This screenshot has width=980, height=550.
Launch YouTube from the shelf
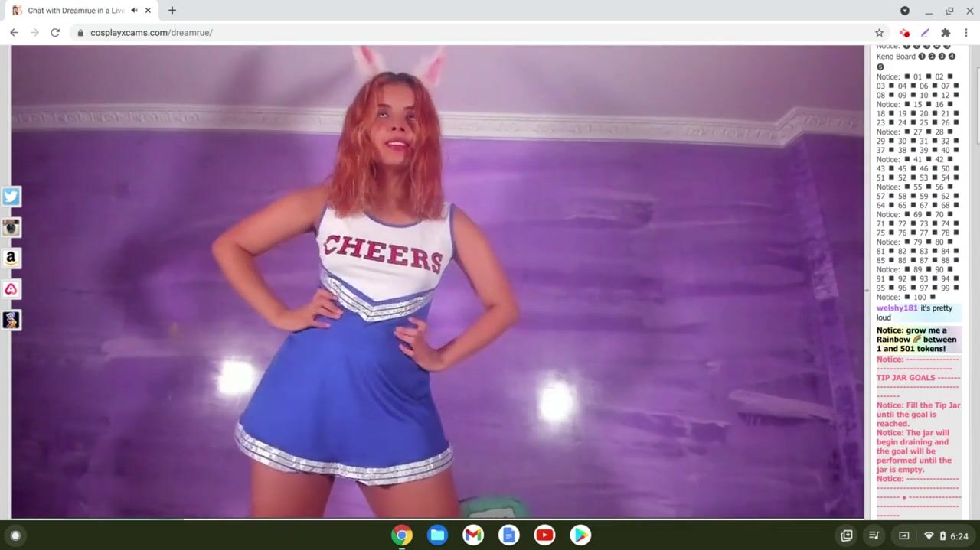(x=544, y=535)
